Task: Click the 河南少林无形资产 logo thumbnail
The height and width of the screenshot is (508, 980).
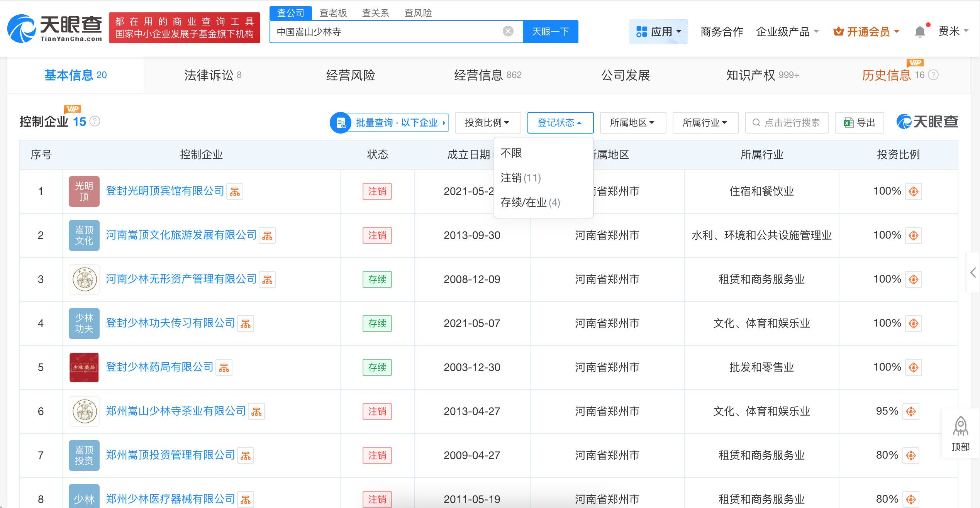Action: (x=84, y=279)
